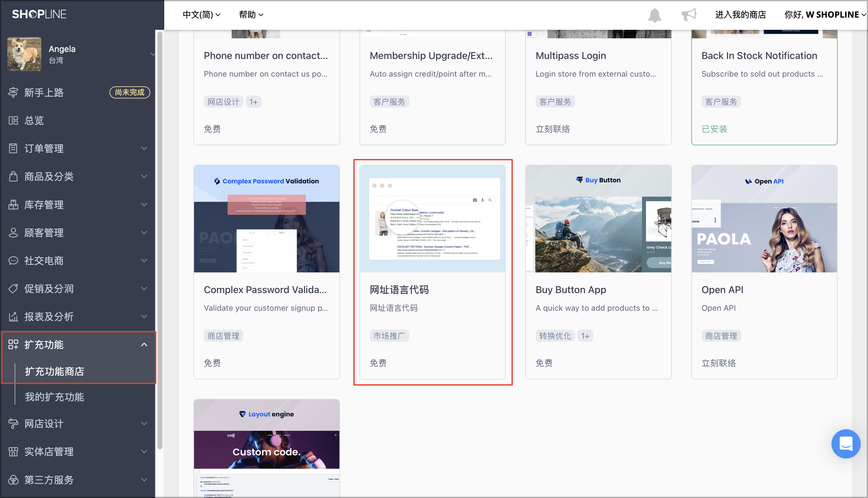The height and width of the screenshot is (498, 868).
Task: Click Angela's corgi profile avatar
Action: tap(24, 54)
